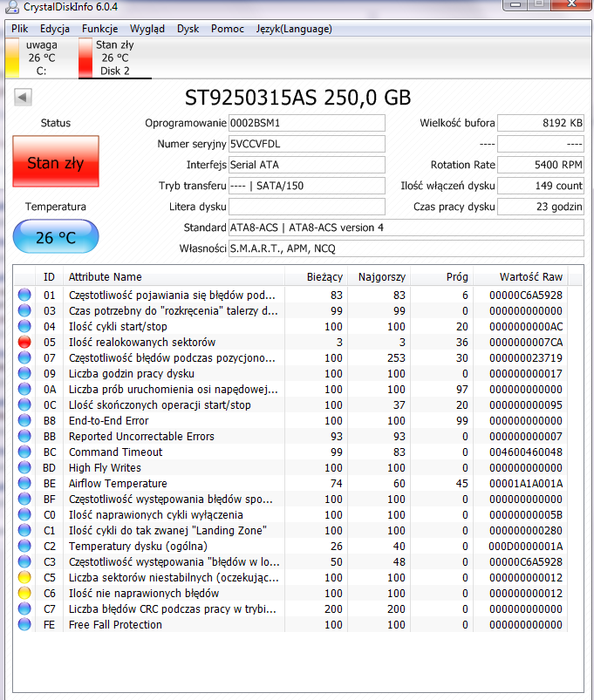The width and height of the screenshot is (594, 700).
Task: Switch to the C: drive tab (uwaga)
Action: [x=41, y=58]
